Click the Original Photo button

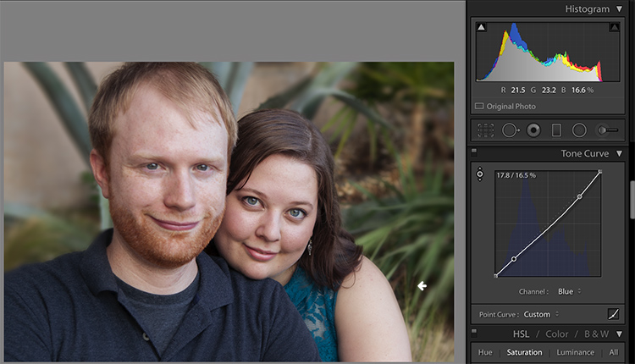click(x=505, y=106)
